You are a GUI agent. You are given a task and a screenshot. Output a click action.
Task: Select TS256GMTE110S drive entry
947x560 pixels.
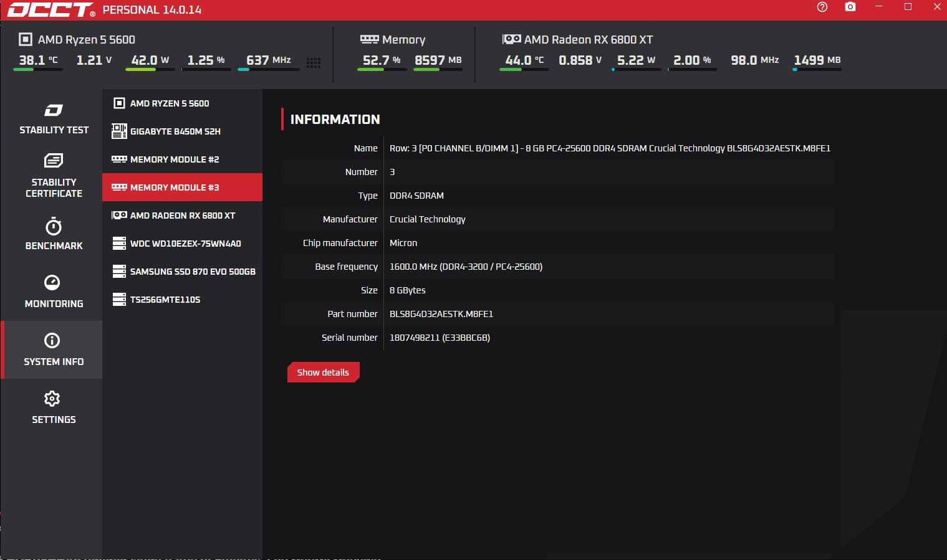pyautogui.click(x=182, y=300)
